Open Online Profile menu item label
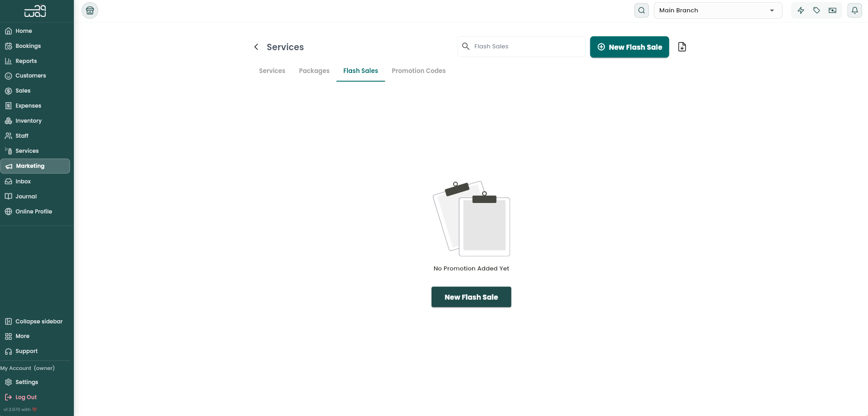The width and height of the screenshot is (868, 416). pyautogui.click(x=34, y=212)
